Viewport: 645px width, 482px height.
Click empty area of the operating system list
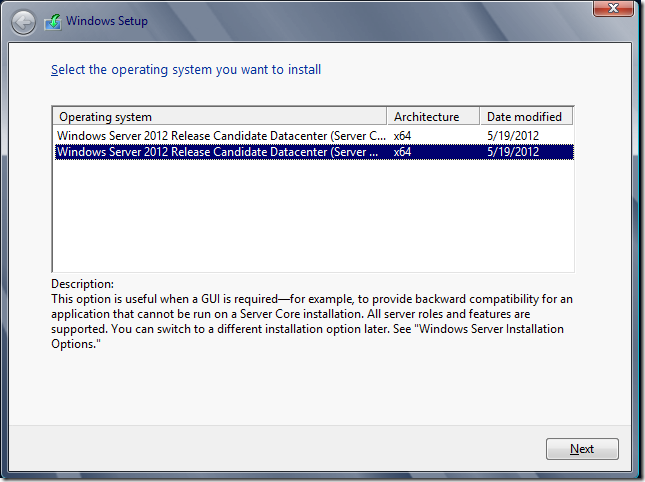[312, 215]
